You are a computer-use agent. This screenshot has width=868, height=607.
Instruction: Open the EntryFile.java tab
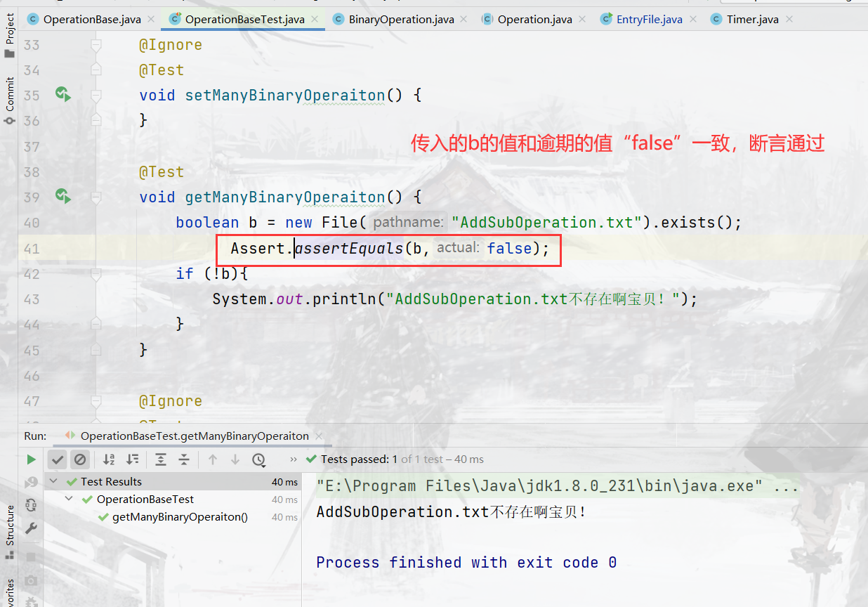(649, 19)
